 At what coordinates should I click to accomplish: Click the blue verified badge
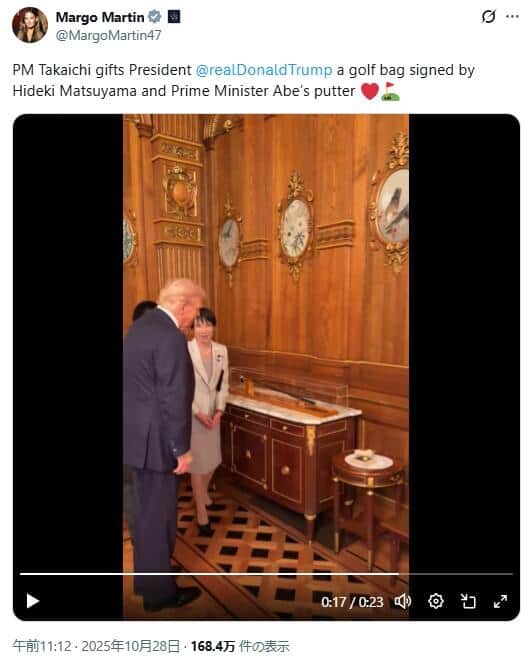tap(155, 17)
